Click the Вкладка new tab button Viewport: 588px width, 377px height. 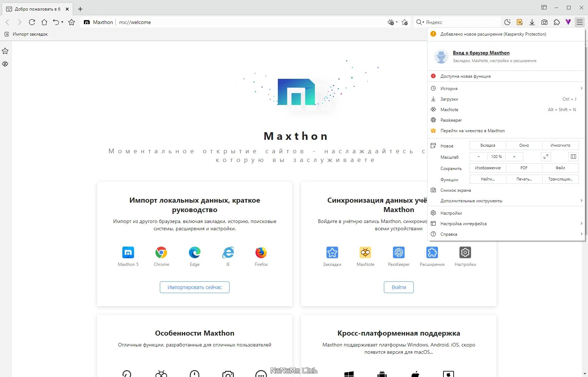pyautogui.click(x=488, y=145)
